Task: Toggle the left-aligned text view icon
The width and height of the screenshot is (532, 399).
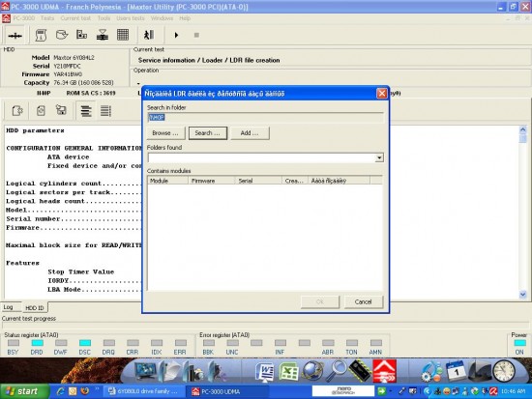Action: pos(85,110)
